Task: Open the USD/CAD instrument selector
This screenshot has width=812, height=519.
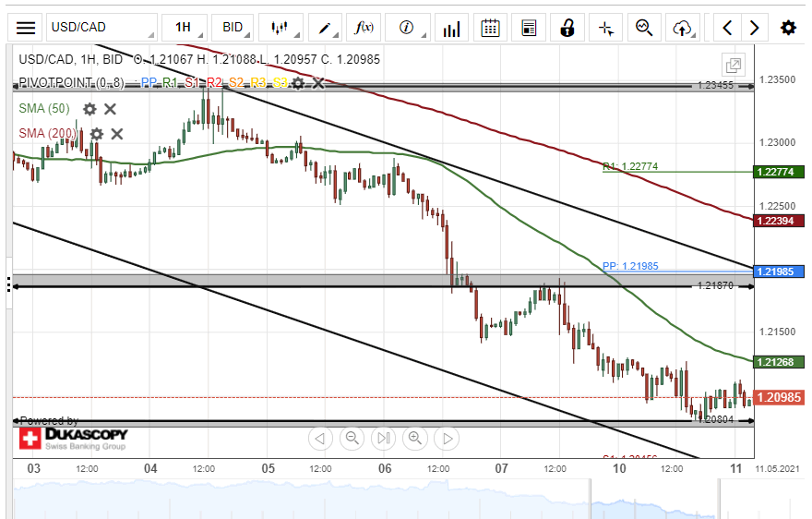Action: click(101, 28)
